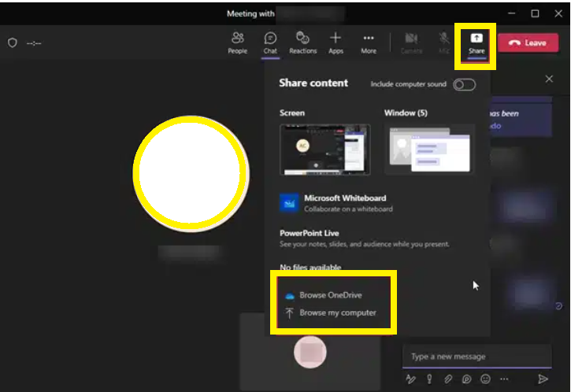Viewport: 571px width, 392px height.
Task: Switch to the Chat tab
Action: 270,43
